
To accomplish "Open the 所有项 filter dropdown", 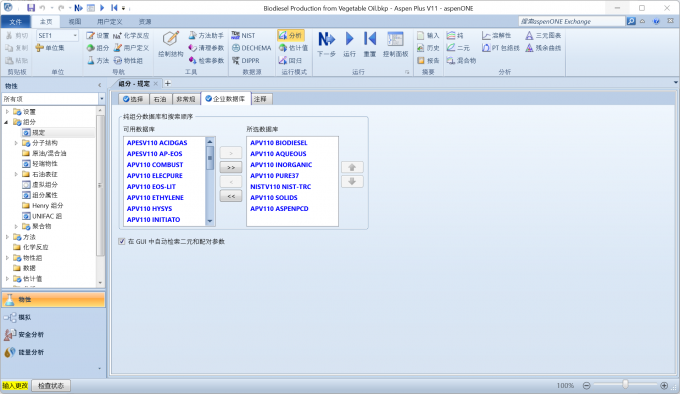I will point(101,99).
